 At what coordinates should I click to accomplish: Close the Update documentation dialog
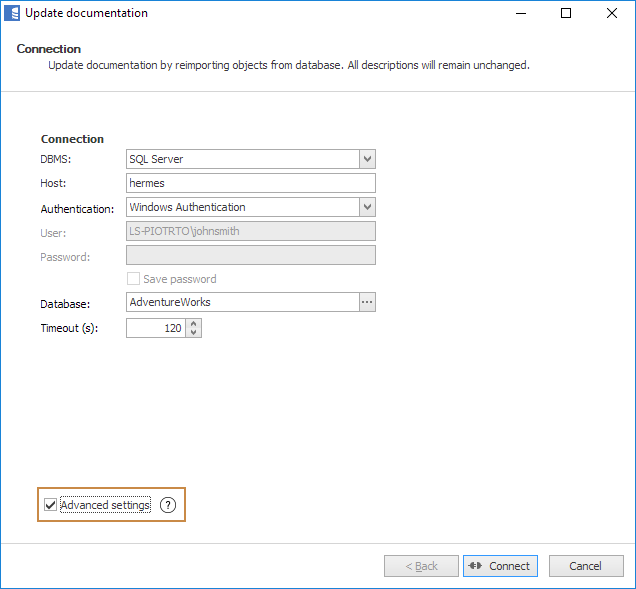[612, 13]
